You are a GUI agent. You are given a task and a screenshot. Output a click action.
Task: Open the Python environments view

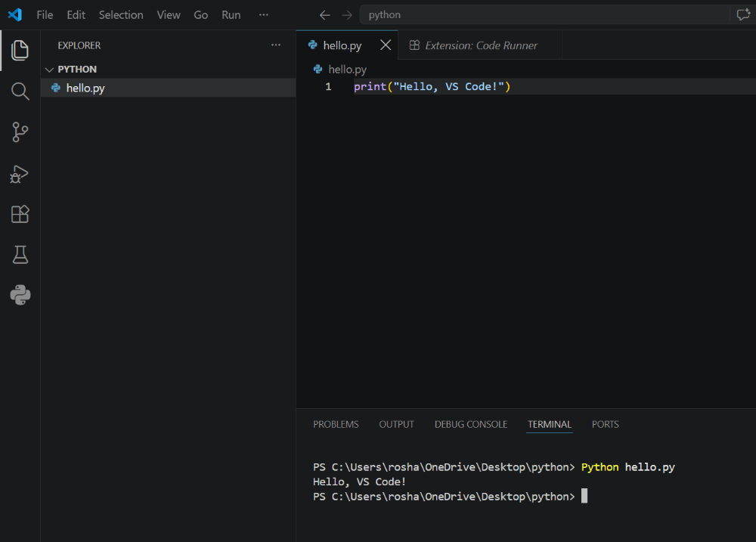[20, 295]
